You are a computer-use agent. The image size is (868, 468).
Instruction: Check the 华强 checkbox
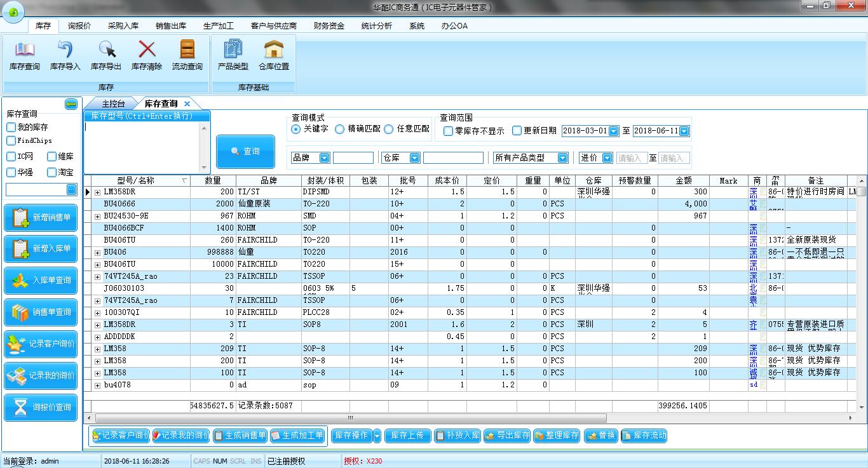11,172
